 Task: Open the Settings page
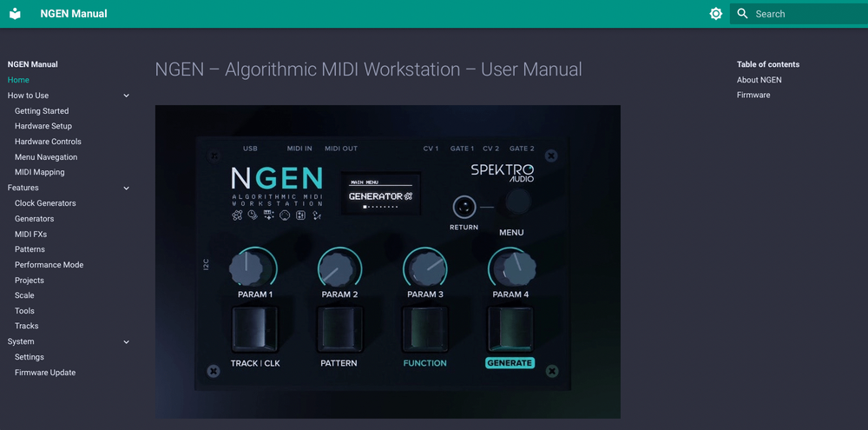pos(30,357)
